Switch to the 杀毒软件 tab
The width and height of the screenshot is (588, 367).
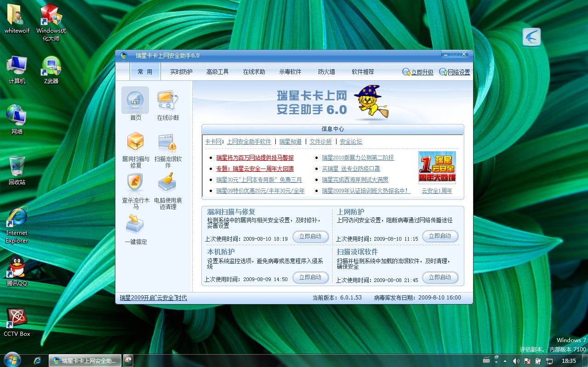point(290,72)
